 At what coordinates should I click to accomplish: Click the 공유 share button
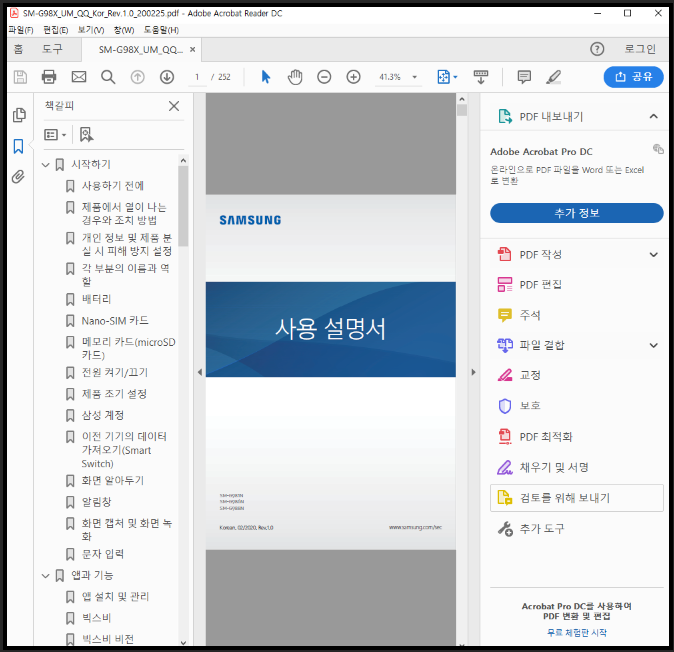(633, 77)
